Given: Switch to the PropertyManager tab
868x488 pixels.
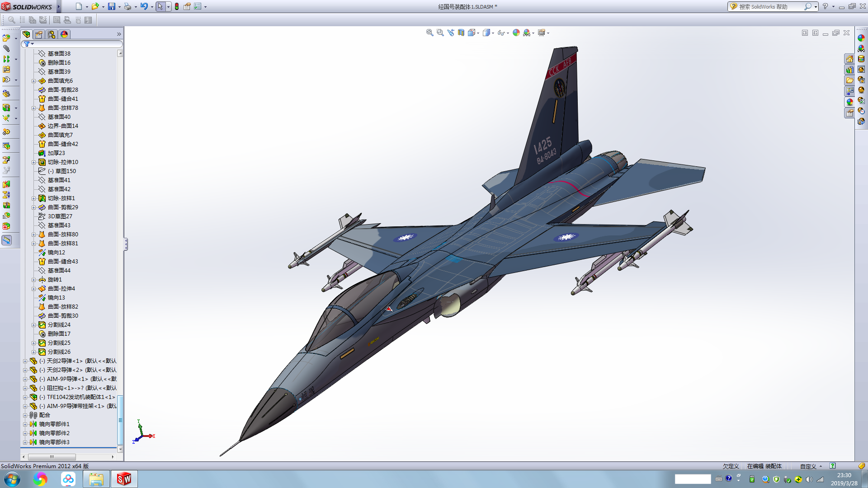Looking at the screenshot, I should coord(39,34).
